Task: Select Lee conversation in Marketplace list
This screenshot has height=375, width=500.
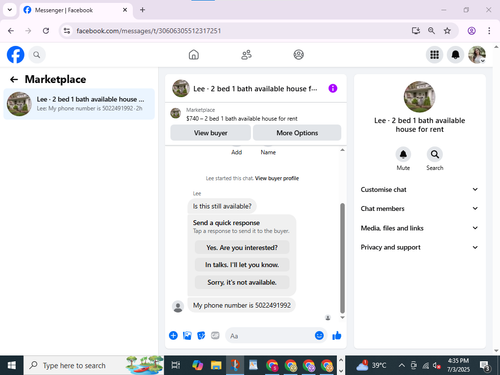Action: (x=79, y=104)
